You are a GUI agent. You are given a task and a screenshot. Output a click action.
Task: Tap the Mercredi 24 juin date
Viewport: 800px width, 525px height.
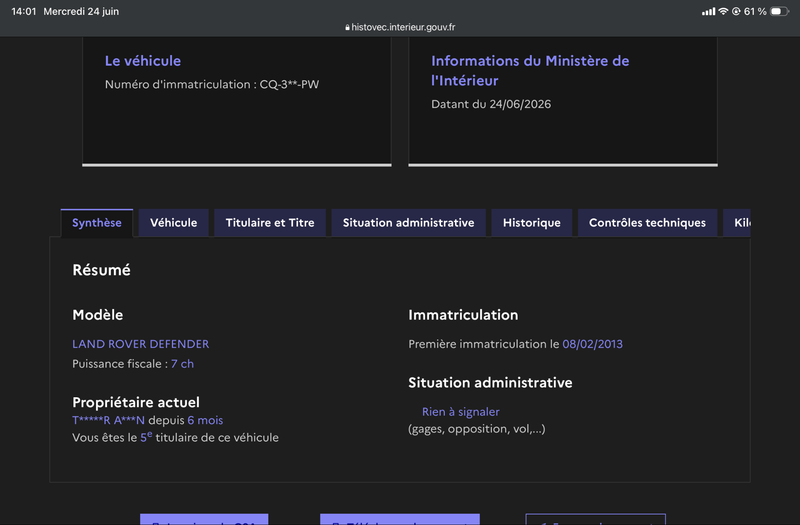pyautogui.click(x=81, y=11)
